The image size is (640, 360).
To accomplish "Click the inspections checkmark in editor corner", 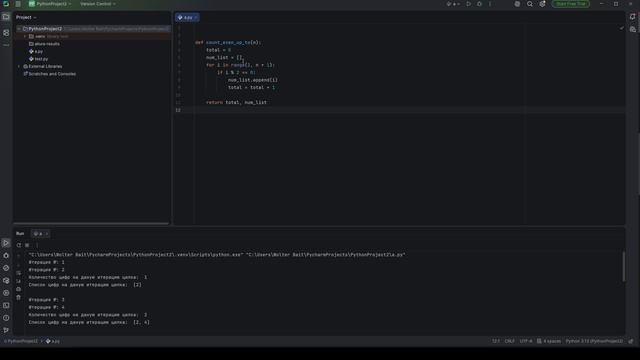I will [x=621, y=28].
